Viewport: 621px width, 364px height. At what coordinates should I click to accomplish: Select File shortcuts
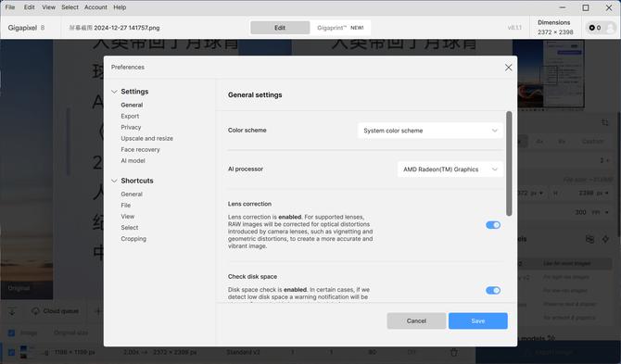pyautogui.click(x=125, y=205)
